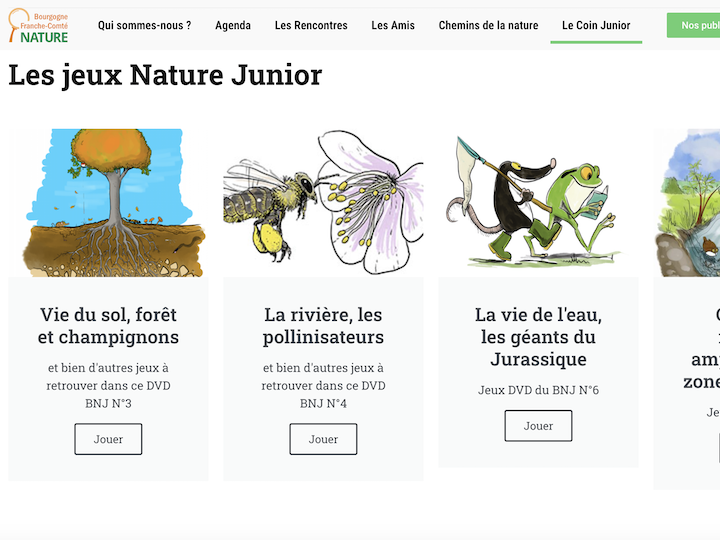Open the partially visible river illustration
720x540 pixels.
[688, 202]
